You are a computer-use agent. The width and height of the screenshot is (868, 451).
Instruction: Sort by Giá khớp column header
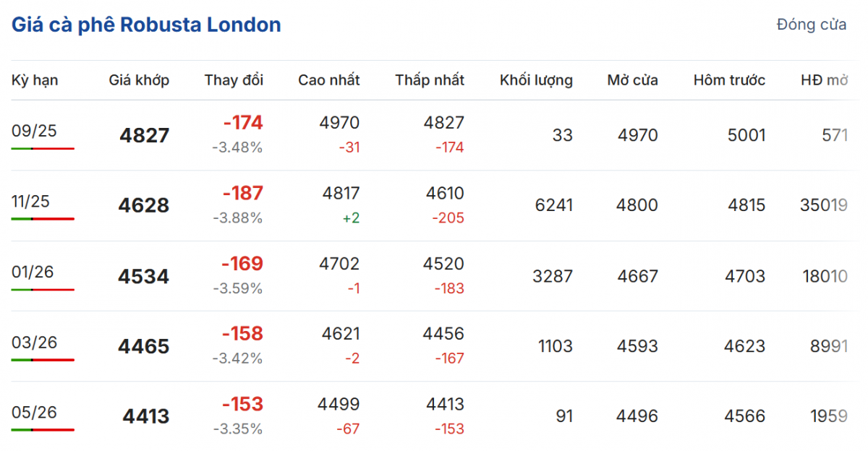[x=139, y=80]
